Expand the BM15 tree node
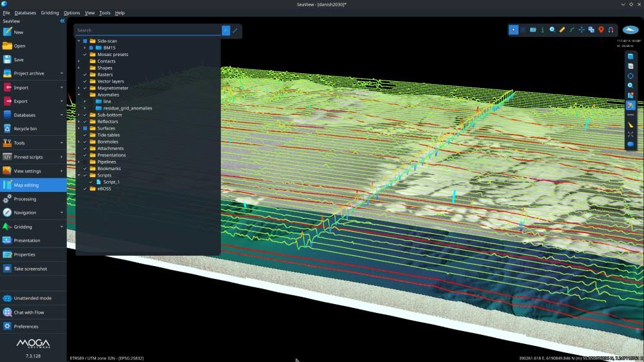This screenshot has height=362, width=644. [85, 48]
